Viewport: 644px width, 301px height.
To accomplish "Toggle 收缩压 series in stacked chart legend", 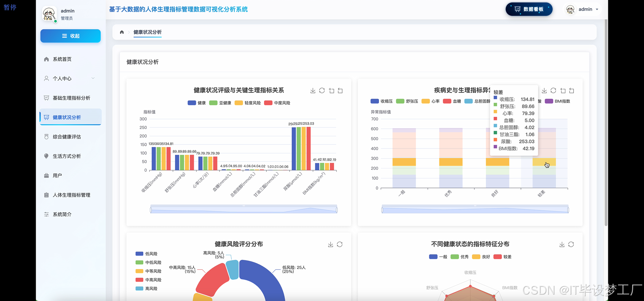I will click(382, 101).
